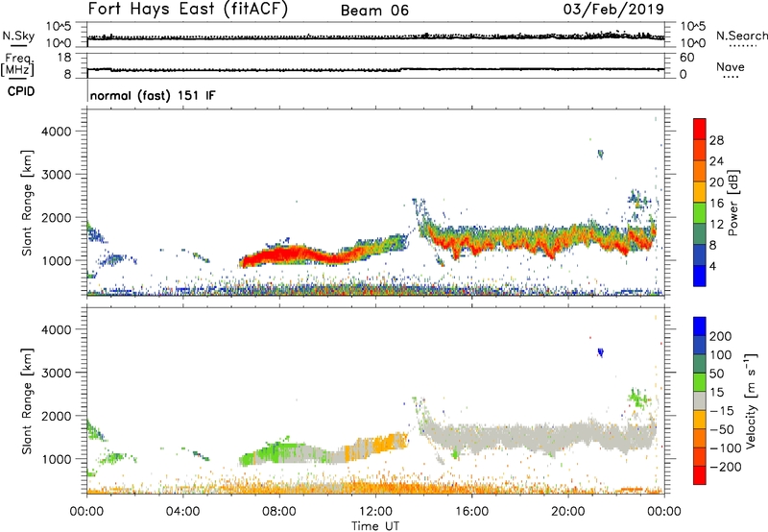The width and height of the screenshot is (768, 532).
Task: Pick the blue bottom segment of power colorbar
Action: (700, 276)
